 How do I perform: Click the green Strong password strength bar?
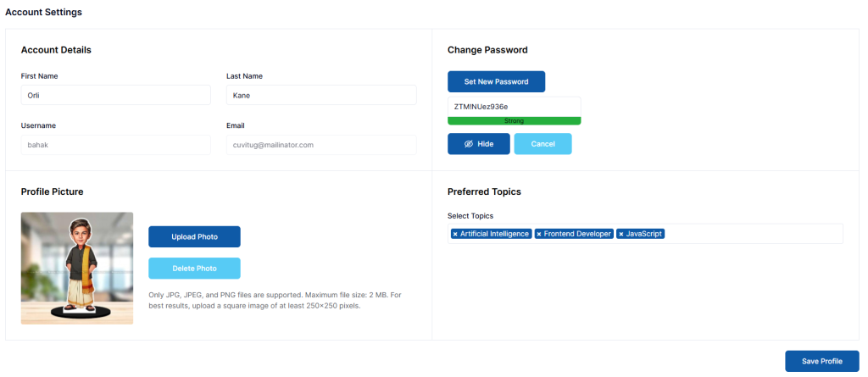514,121
